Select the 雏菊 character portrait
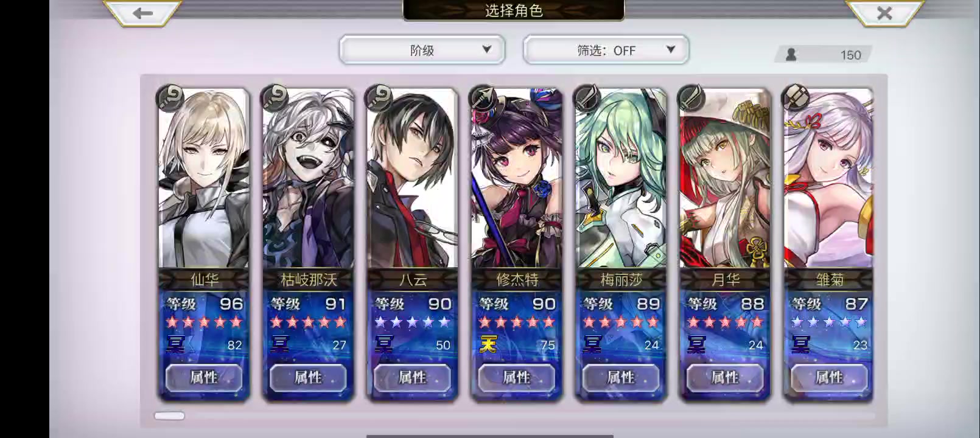Viewport: 980px width, 438px height. (829, 178)
